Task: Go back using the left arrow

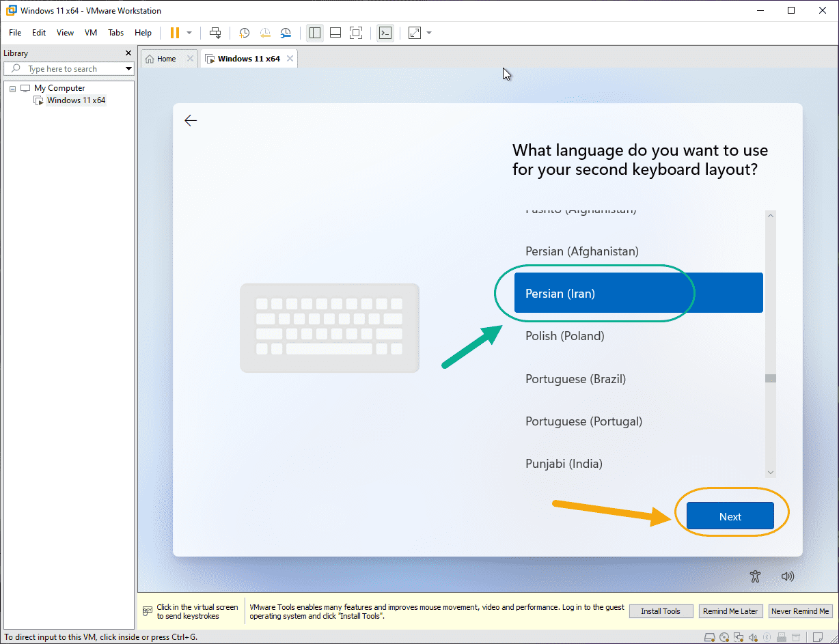Action: point(191,121)
